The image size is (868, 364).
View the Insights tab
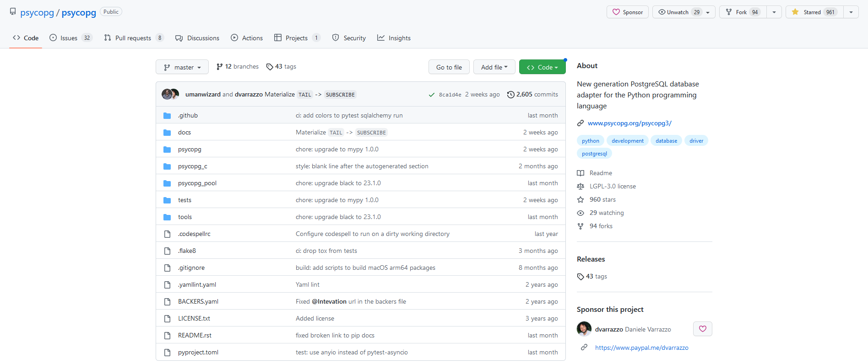click(x=394, y=38)
